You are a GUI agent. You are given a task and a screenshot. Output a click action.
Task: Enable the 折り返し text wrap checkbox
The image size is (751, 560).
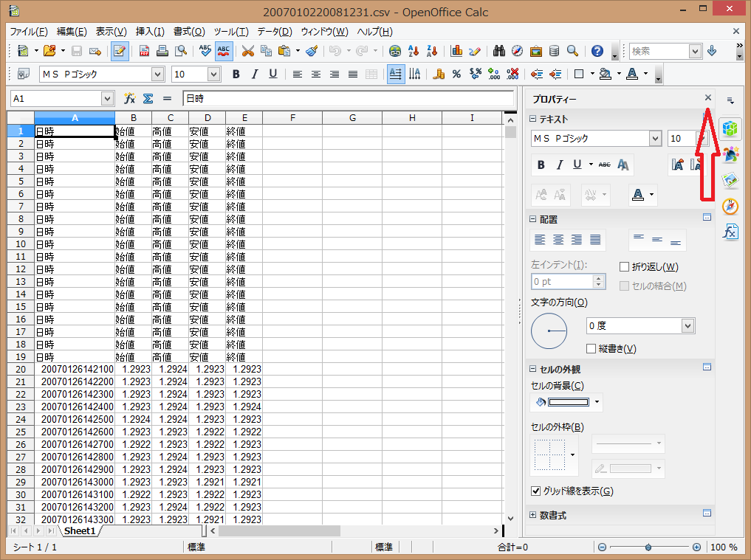coord(624,266)
